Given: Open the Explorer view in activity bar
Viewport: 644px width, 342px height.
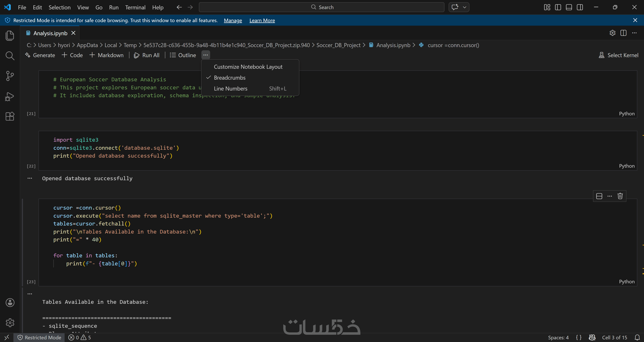Looking at the screenshot, I should point(10,36).
